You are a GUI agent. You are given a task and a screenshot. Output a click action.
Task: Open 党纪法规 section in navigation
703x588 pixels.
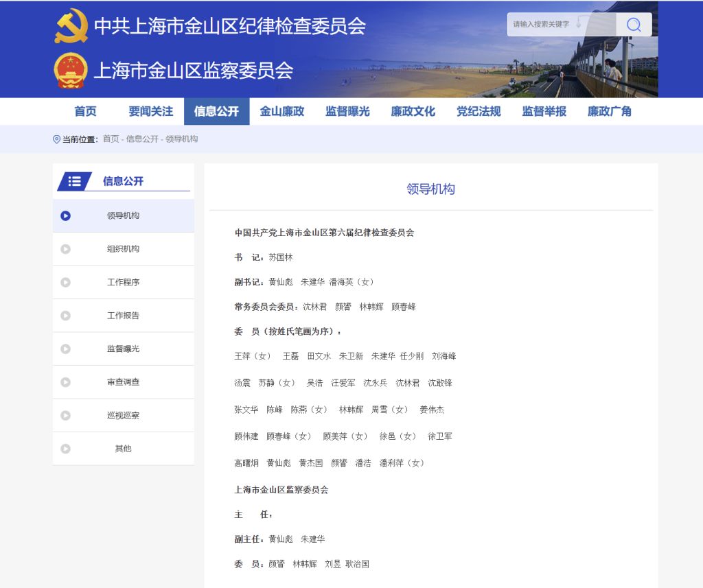point(479,111)
